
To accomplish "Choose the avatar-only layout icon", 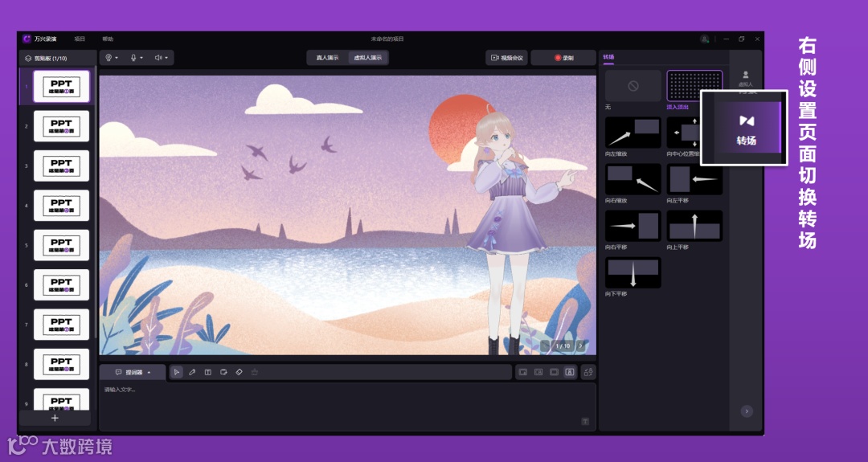I will [569, 372].
